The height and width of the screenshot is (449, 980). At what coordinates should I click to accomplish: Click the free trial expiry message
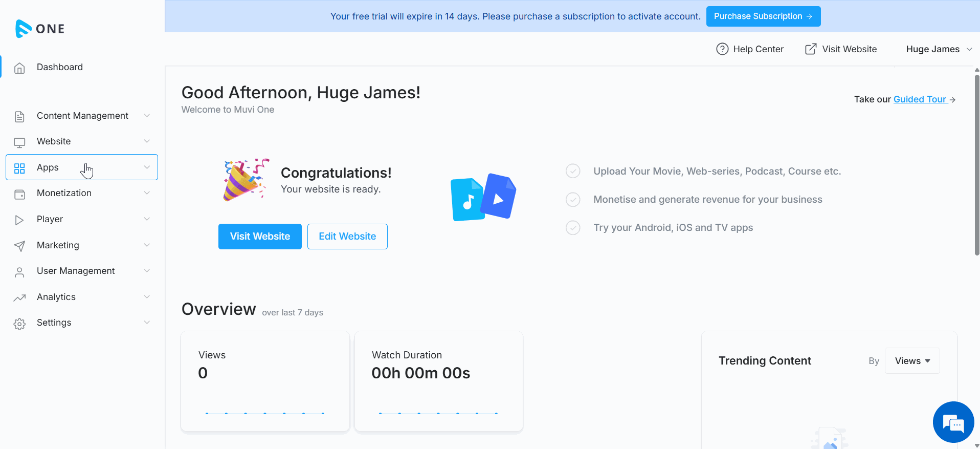(516, 16)
